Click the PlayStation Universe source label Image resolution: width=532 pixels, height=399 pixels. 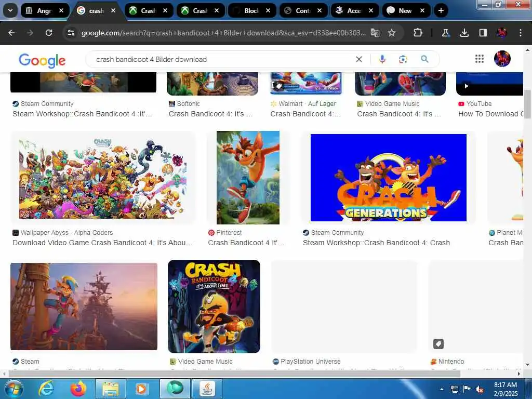pyautogui.click(x=311, y=362)
